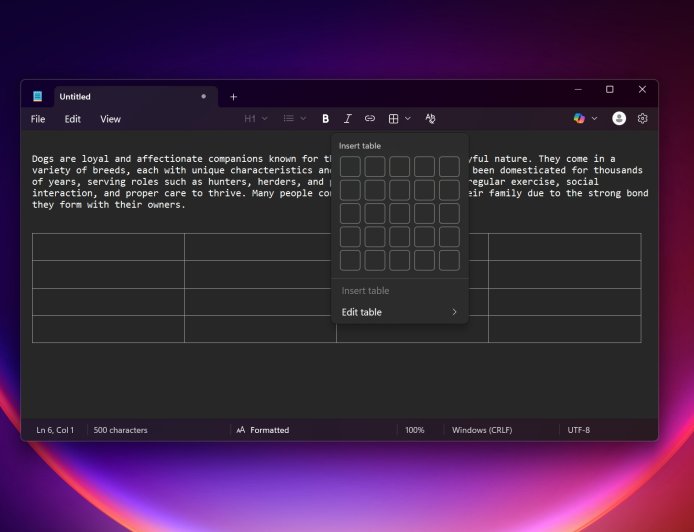The width and height of the screenshot is (694, 532).
Task: Toggle italic formatting
Action: (347, 119)
